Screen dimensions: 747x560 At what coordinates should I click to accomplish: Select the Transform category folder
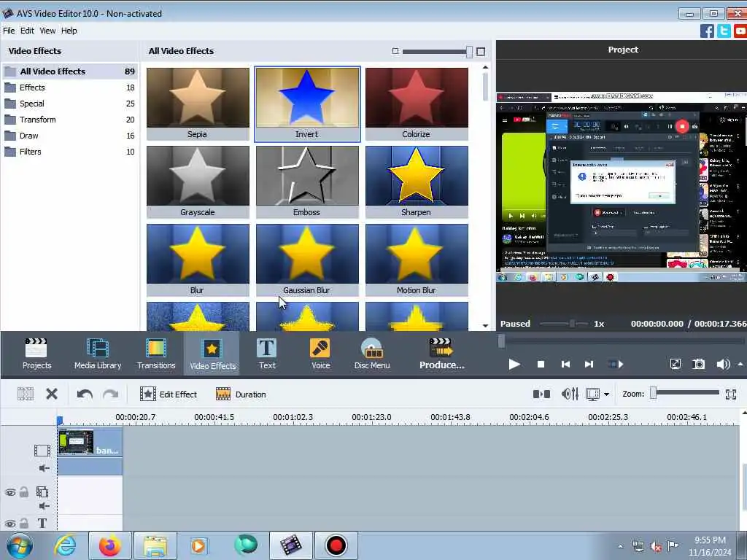pos(70,120)
